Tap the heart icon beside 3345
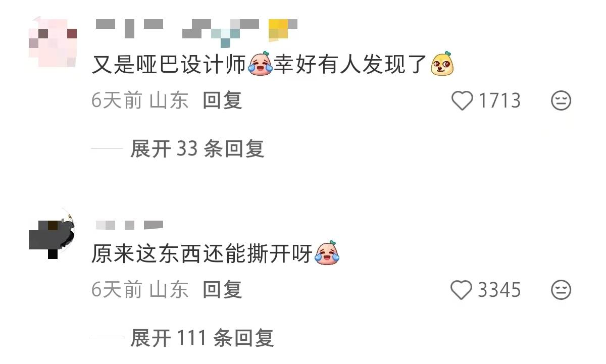This screenshot has height=364, width=606. tap(461, 290)
